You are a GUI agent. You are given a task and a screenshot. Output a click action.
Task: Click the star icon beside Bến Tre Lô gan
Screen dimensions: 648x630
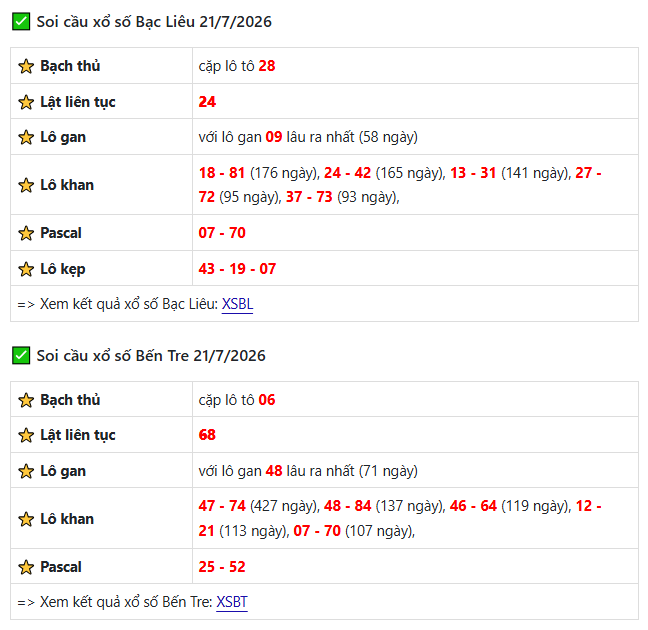26,471
